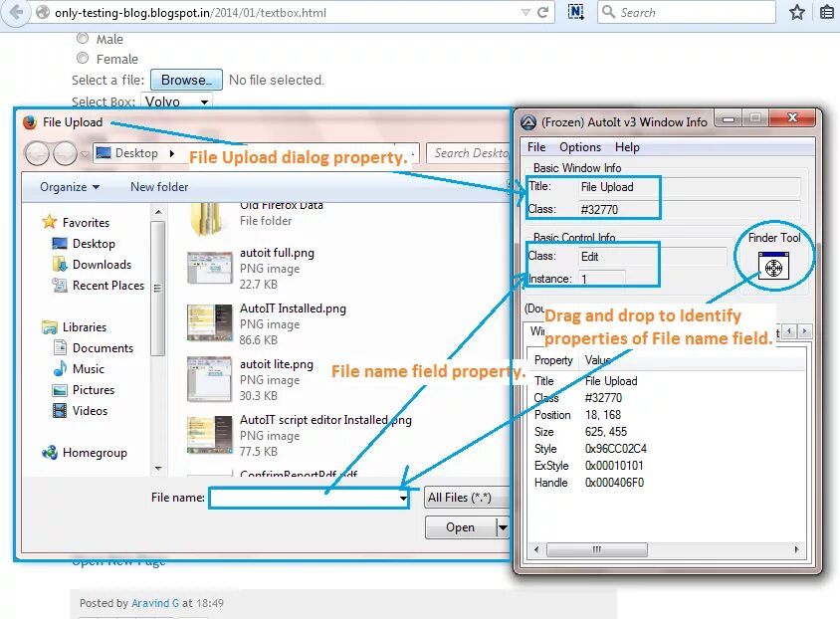Screen dimensions: 840x619
Task: Click the browser back arrow button
Action: pyautogui.click(x=16, y=12)
